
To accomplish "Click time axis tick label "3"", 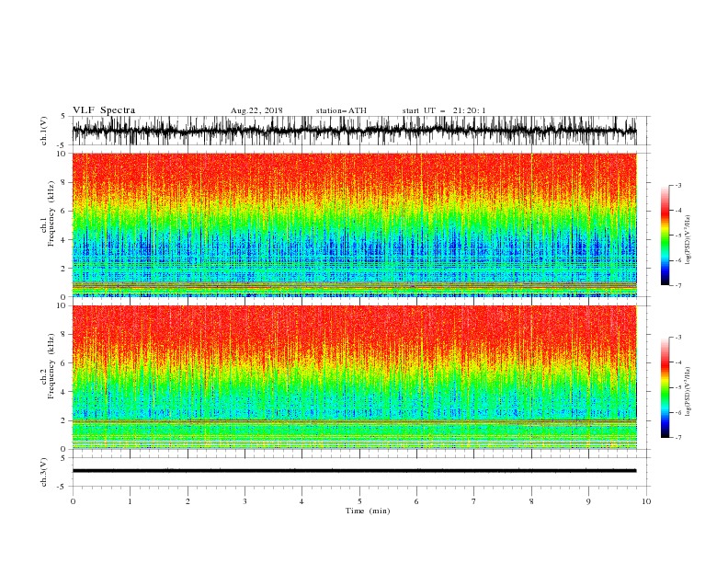I will [x=245, y=501].
